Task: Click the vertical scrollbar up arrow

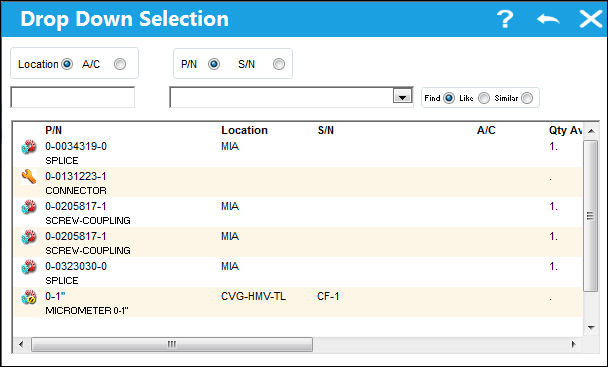Action: click(x=591, y=131)
